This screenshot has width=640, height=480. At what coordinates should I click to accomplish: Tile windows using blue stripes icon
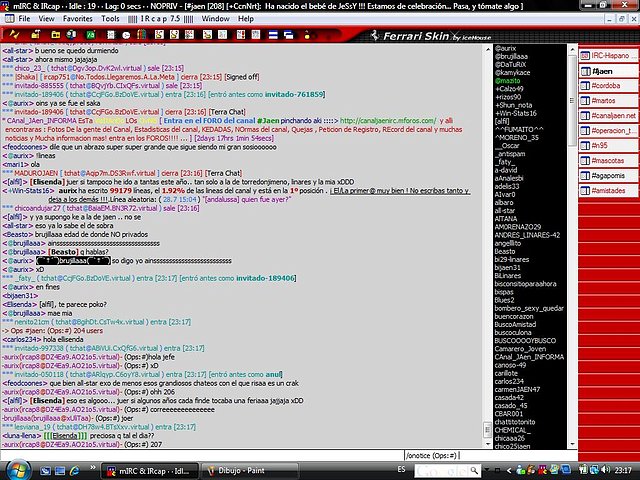(273, 35)
